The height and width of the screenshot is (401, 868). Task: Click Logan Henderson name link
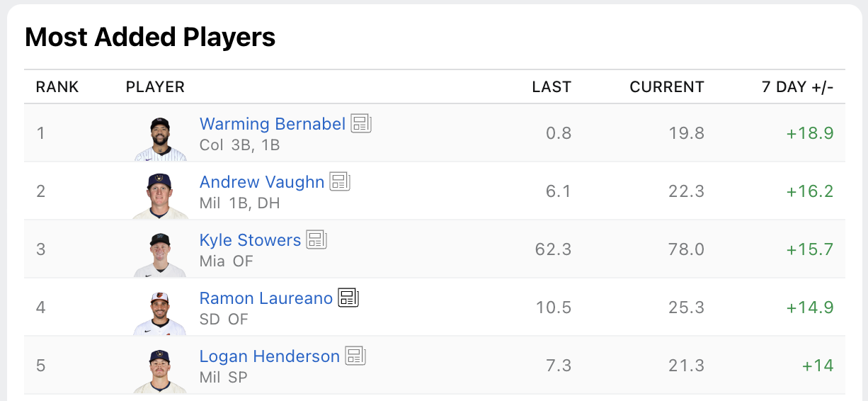pyautogui.click(x=270, y=356)
